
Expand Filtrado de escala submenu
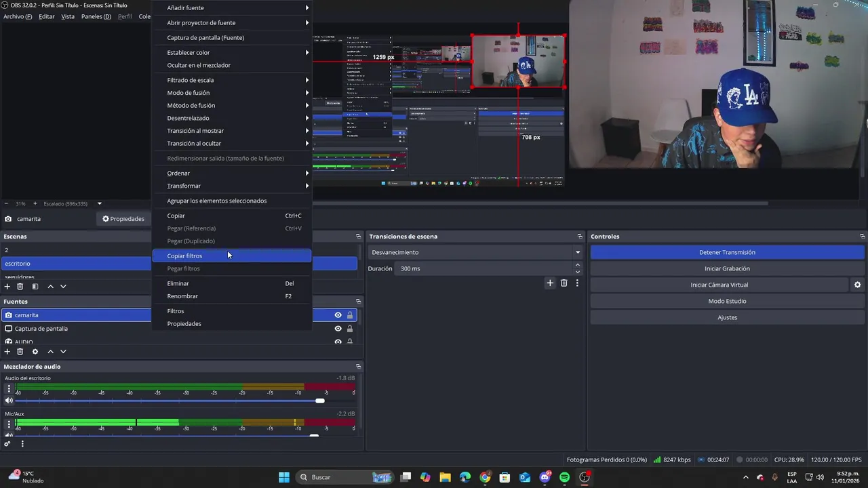point(231,80)
